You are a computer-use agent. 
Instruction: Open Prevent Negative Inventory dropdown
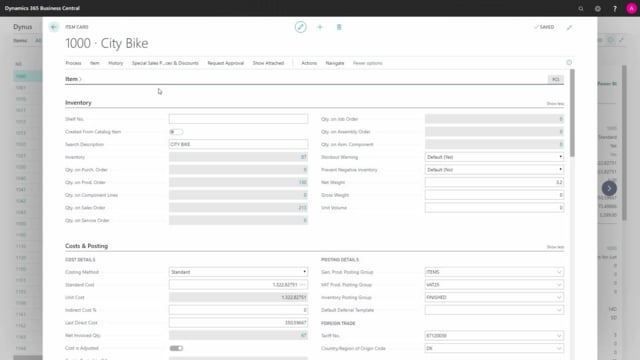[494, 169]
